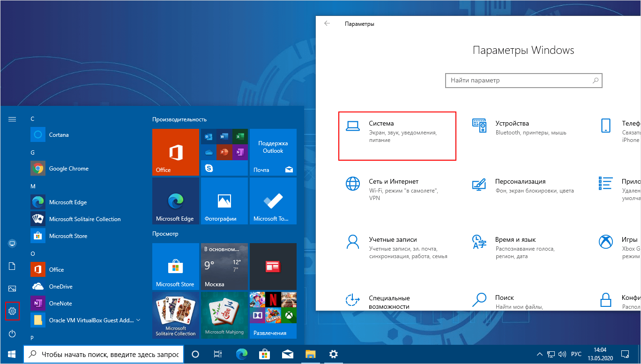
Task: Open the Поддержка Outlook Почта tile
Action: (273, 152)
